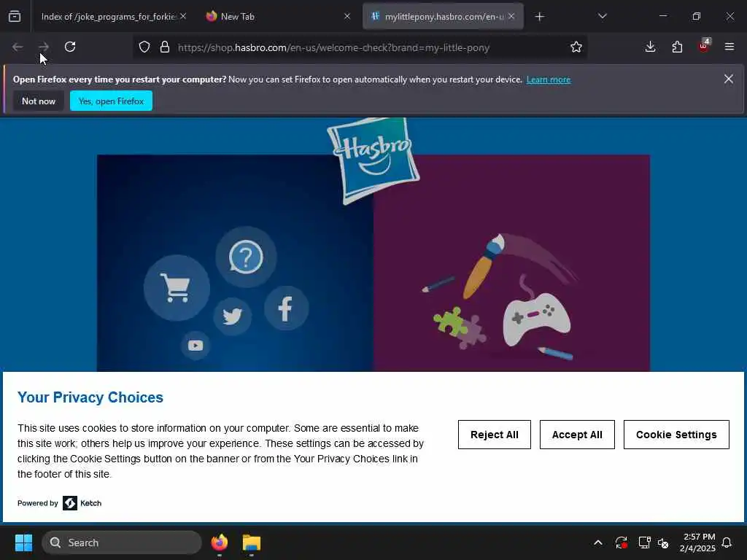Click the Not now button
Screen dimensions: 747x560
39,101
